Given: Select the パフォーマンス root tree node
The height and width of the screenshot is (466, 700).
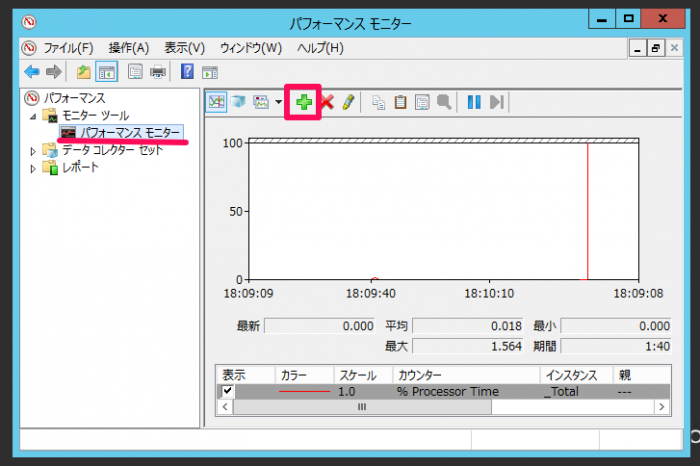Looking at the screenshot, I should pos(74,98).
